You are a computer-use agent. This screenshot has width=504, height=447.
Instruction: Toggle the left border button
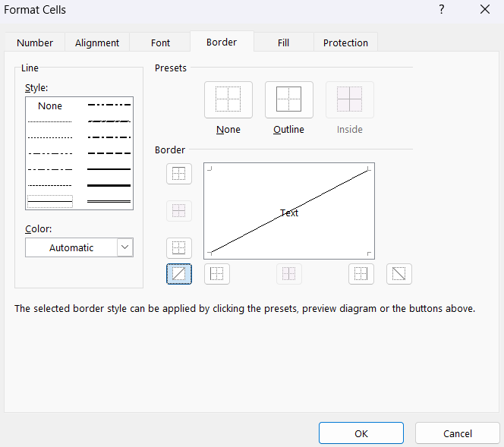click(217, 274)
